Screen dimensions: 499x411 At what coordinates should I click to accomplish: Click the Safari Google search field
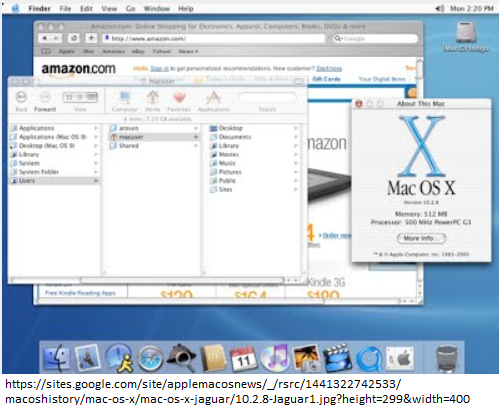pos(375,39)
